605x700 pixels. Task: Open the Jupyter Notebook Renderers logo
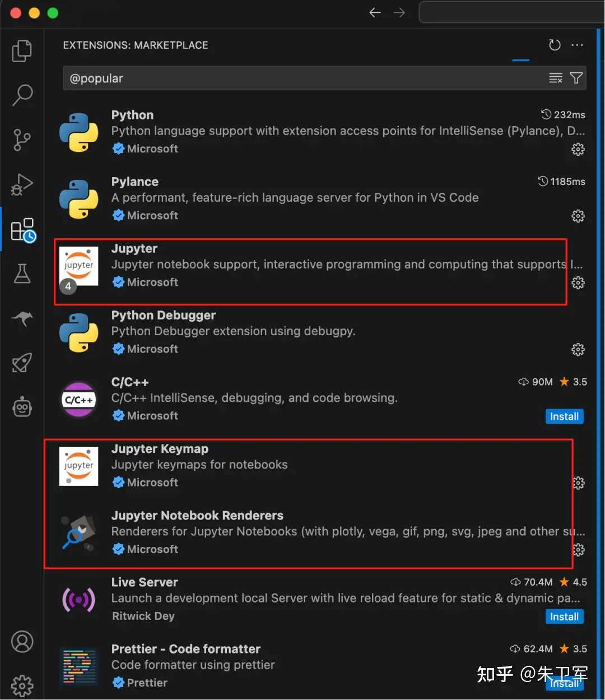79,532
